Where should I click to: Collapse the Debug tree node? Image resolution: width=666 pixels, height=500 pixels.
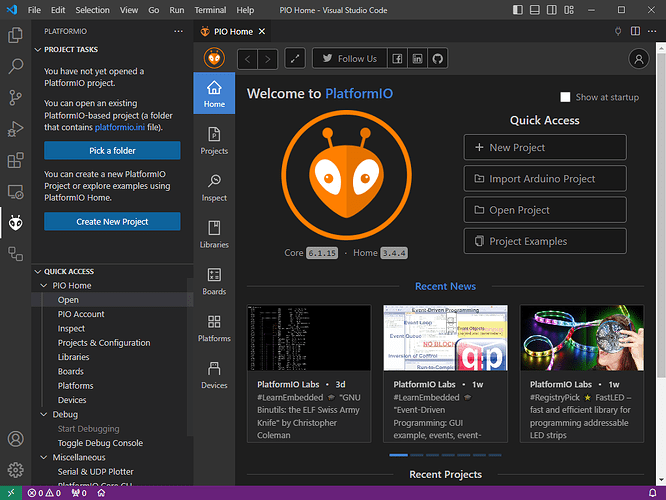[44, 414]
